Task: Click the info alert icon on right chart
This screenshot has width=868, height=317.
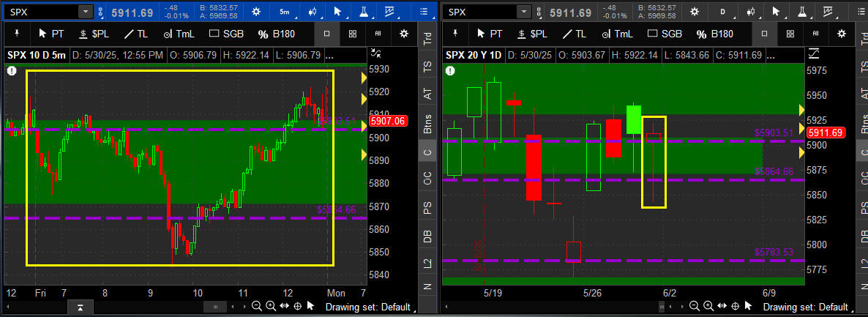Action: pos(450,70)
